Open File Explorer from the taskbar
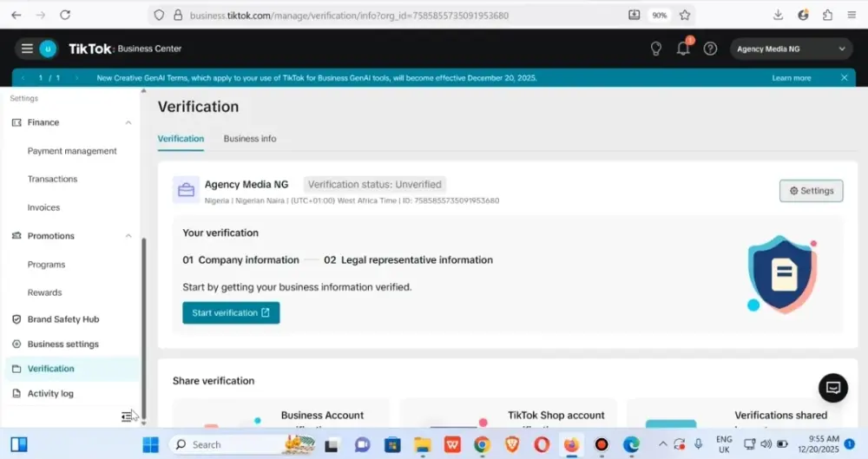The image size is (868, 459). pyautogui.click(x=423, y=444)
